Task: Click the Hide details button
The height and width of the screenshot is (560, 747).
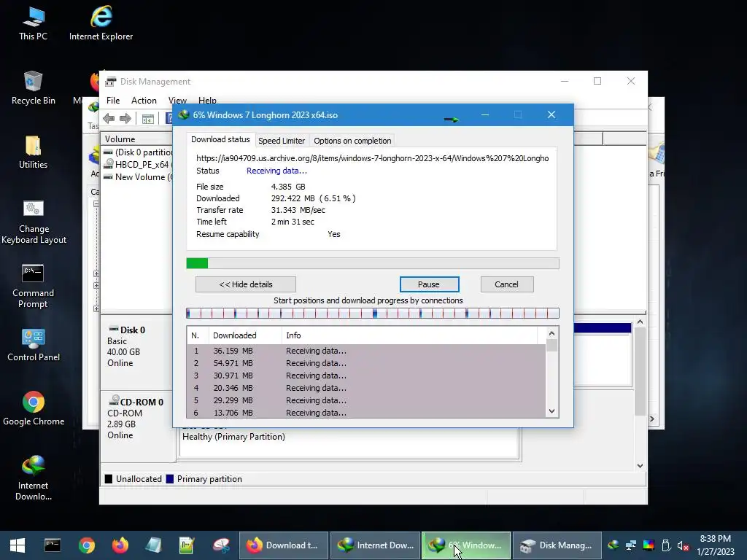Action: point(246,284)
